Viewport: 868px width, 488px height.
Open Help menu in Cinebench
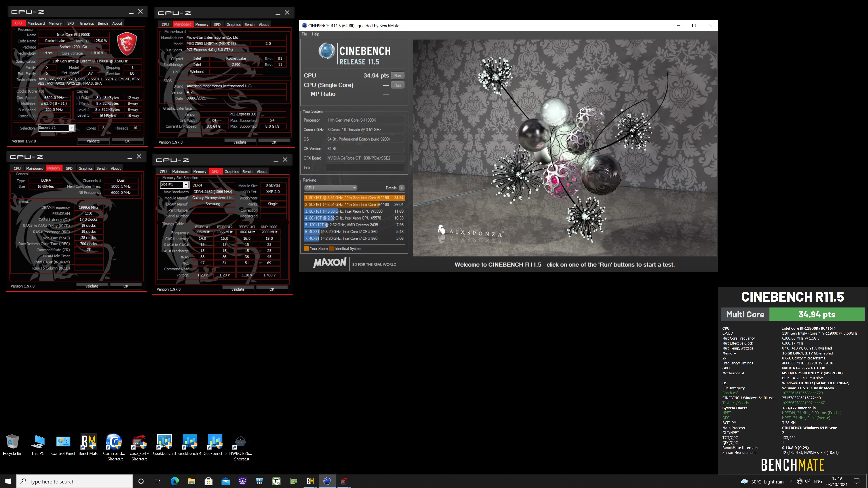tap(315, 34)
